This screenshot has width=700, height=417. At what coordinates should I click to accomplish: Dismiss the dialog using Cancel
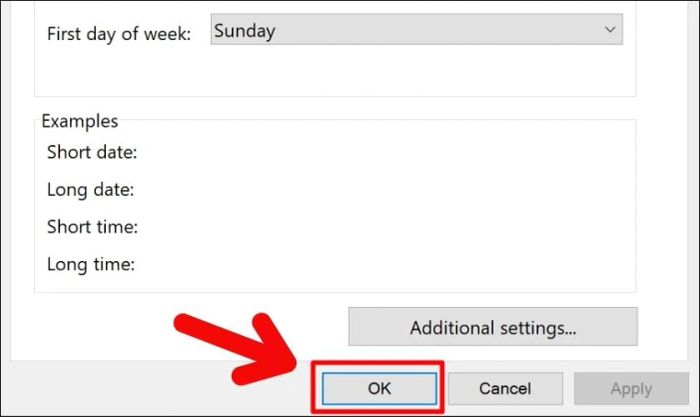pos(505,388)
